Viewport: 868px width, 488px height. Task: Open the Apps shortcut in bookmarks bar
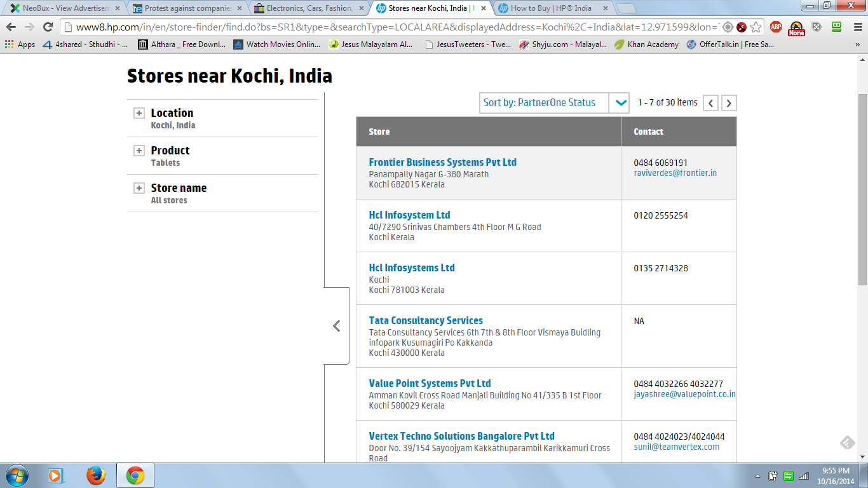20,44
